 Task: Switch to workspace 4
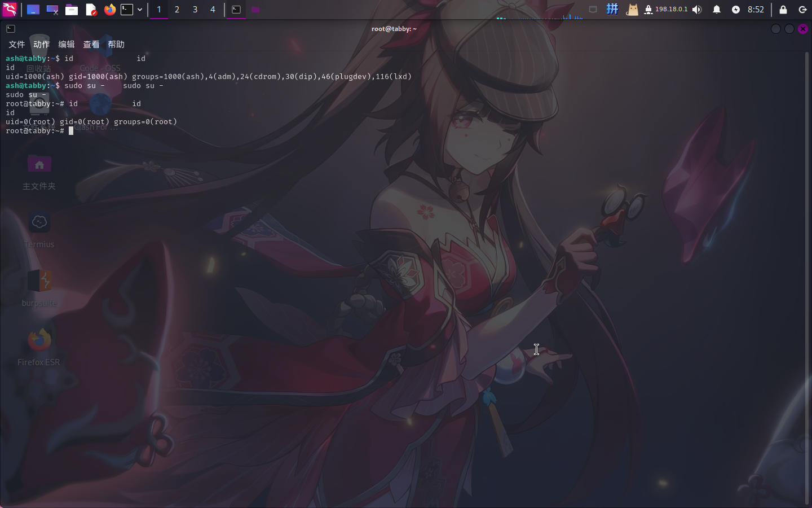pos(213,10)
